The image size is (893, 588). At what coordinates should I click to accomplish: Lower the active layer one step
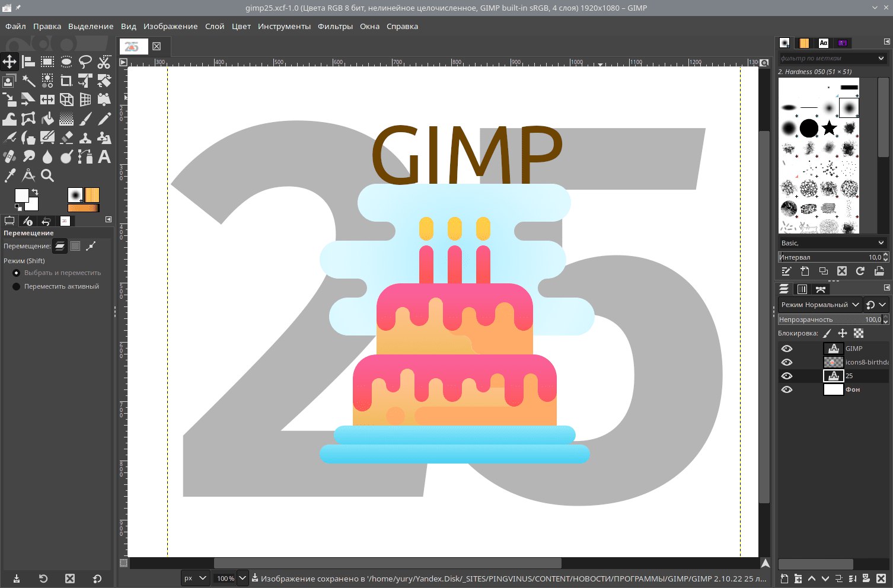coord(825,579)
